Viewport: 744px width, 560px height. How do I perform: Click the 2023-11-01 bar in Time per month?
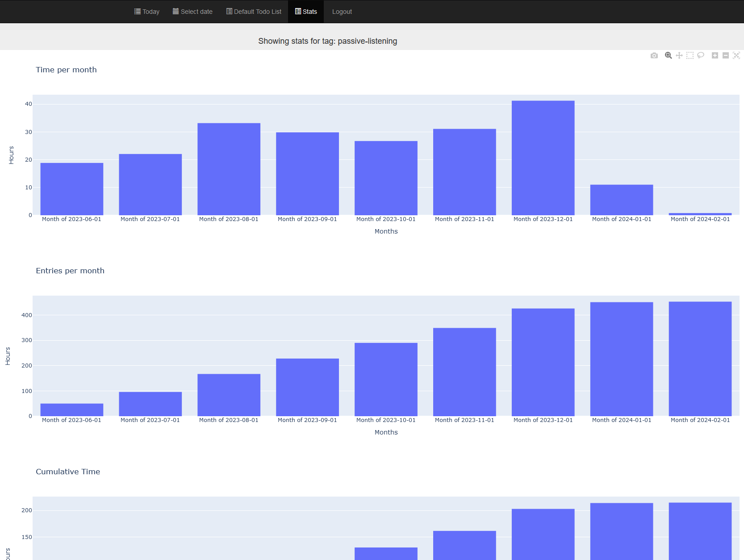(x=465, y=172)
